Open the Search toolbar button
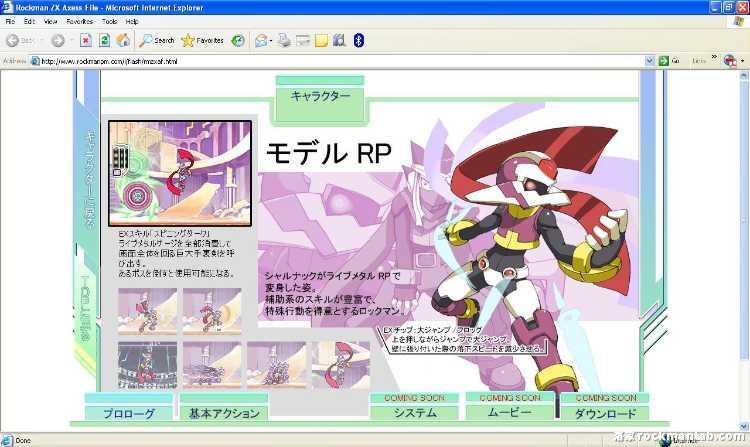 (157, 41)
